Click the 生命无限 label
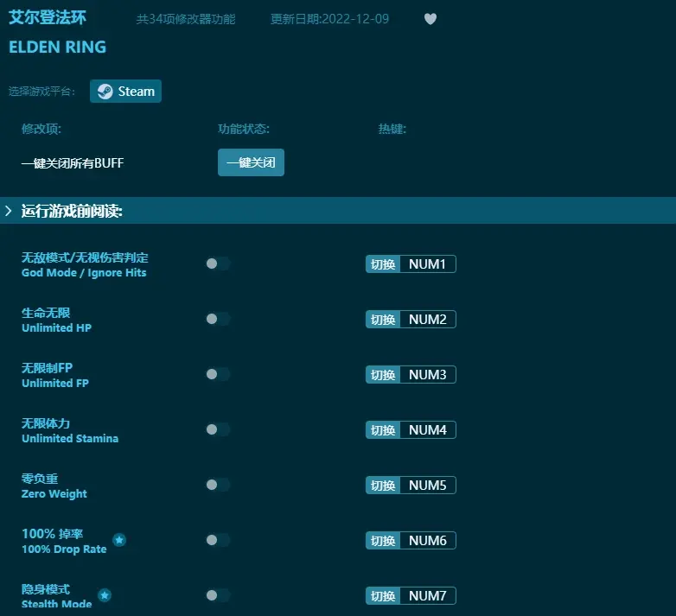The image size is (676, 616). click(46, 313)
